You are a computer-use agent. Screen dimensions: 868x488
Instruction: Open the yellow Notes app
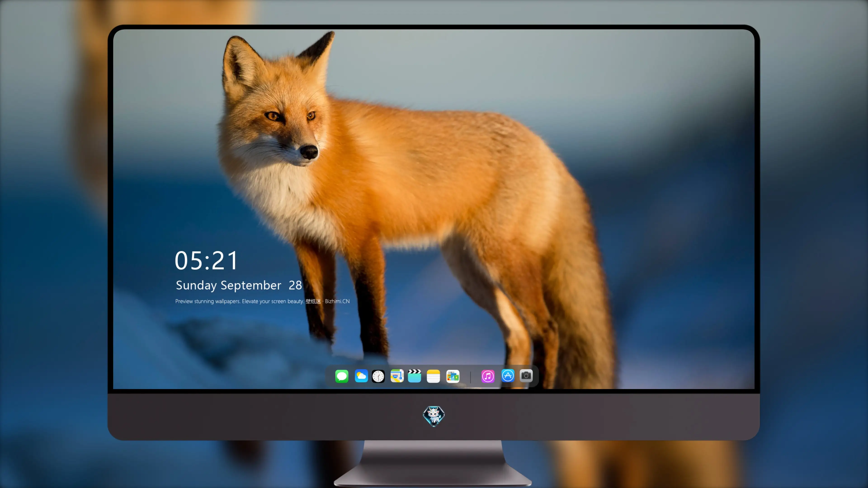pyautogui.click(x=433, y=376)
